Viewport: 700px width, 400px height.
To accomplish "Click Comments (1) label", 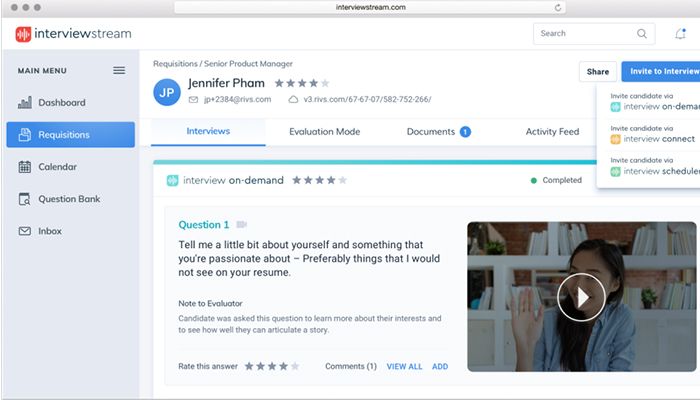I will (x=351, y=366).
